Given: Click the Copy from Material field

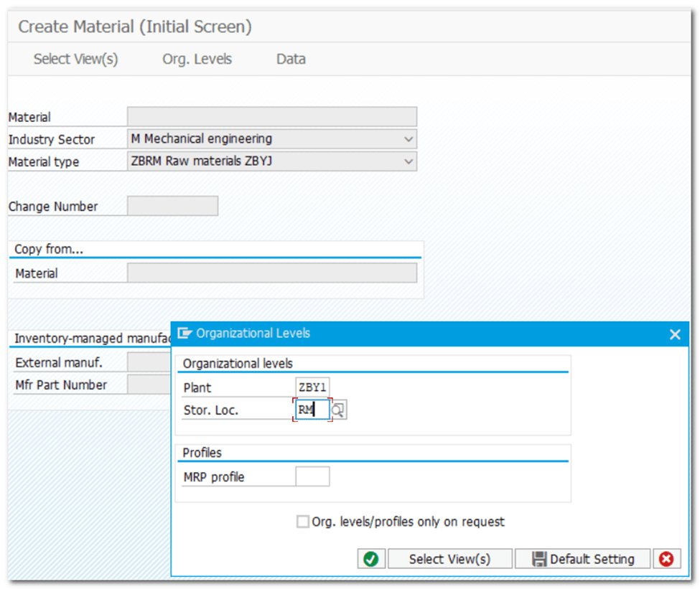Looking at the screenshot, I should (x=271, y=273).
